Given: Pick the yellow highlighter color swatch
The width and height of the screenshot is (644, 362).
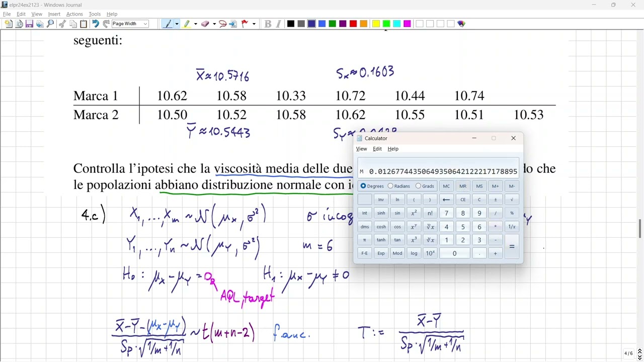Looking at the screenshot, I should 376,24.
